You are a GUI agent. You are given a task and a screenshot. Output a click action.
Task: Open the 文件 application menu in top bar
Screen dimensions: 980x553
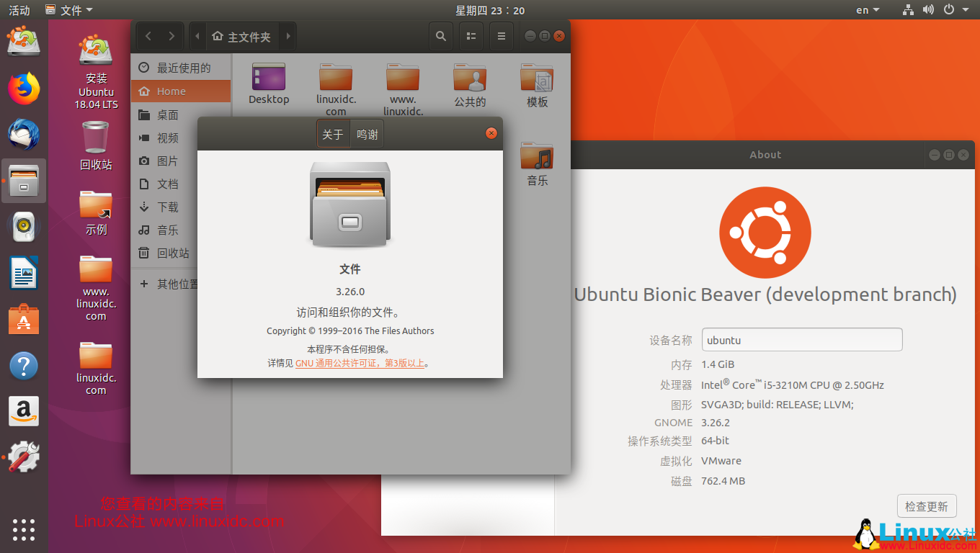[x=69, y=10]
